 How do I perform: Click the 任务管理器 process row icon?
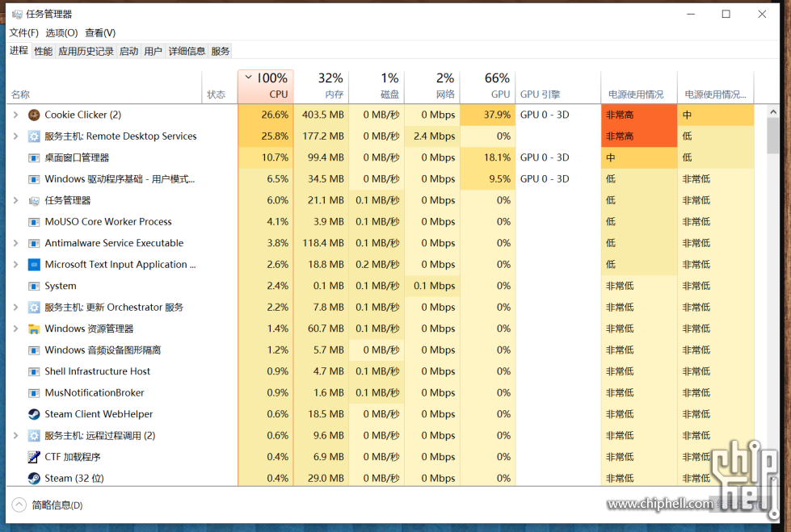(34, 200)
